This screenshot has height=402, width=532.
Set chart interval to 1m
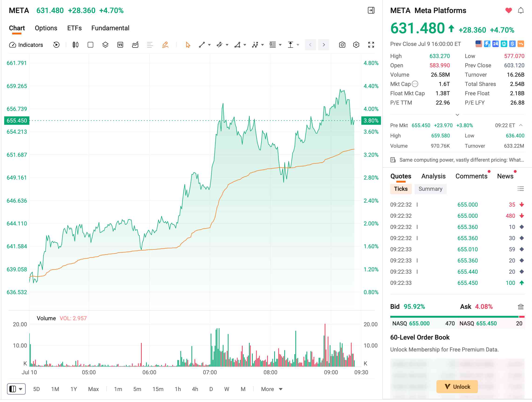118,389
